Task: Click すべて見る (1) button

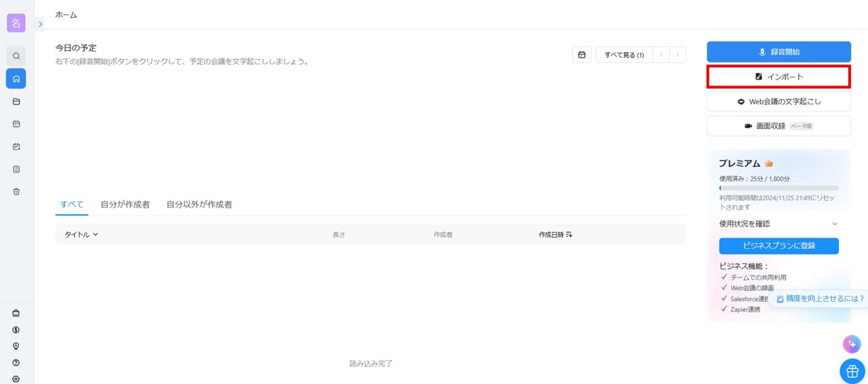Action: tap(624, 55)
